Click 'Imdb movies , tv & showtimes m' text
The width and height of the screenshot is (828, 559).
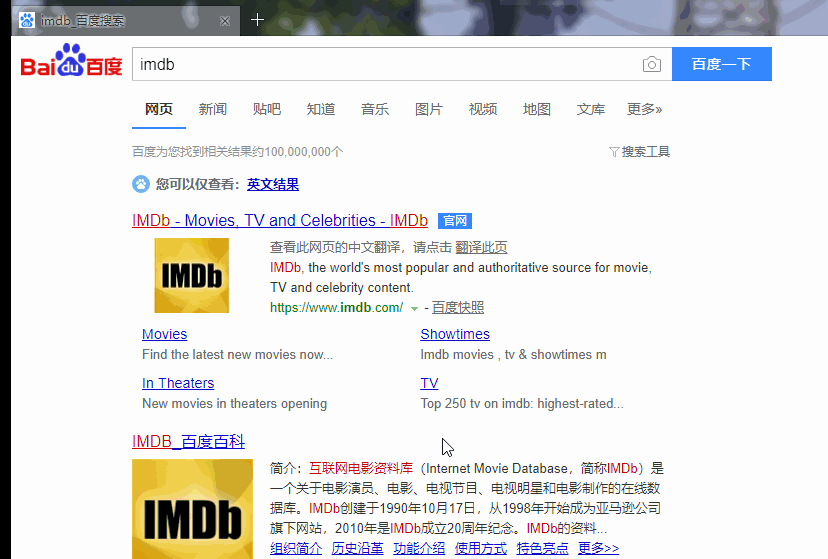point(513,355)
